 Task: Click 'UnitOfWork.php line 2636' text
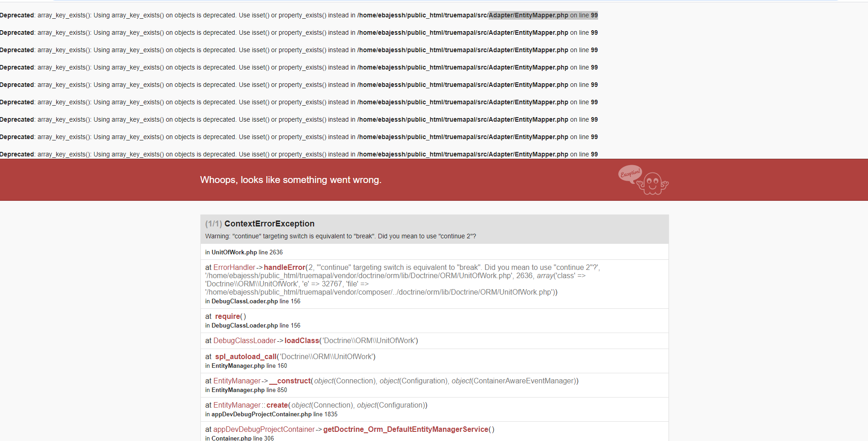[247, 253]
